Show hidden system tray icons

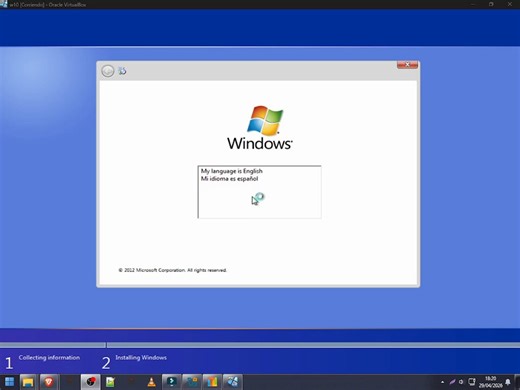click(x=442, y=382)
